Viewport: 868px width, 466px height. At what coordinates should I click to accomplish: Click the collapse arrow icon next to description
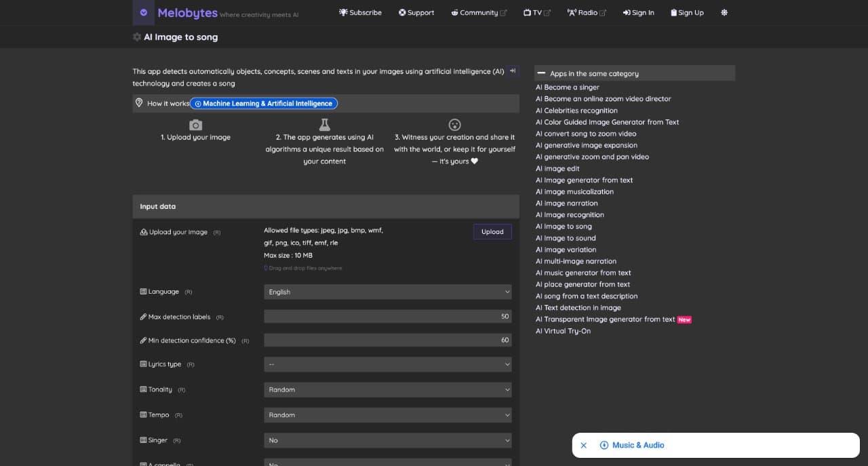pyautogui.click(x=513, y=71)
